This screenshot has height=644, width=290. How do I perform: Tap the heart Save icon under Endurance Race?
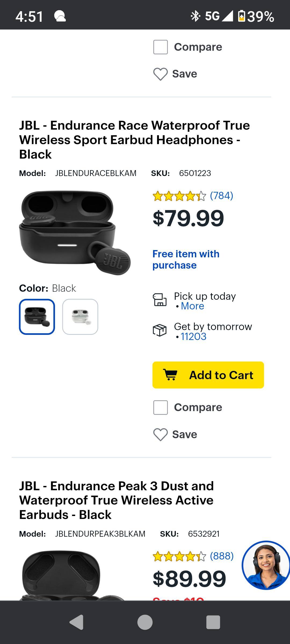(x=161, y=434)
